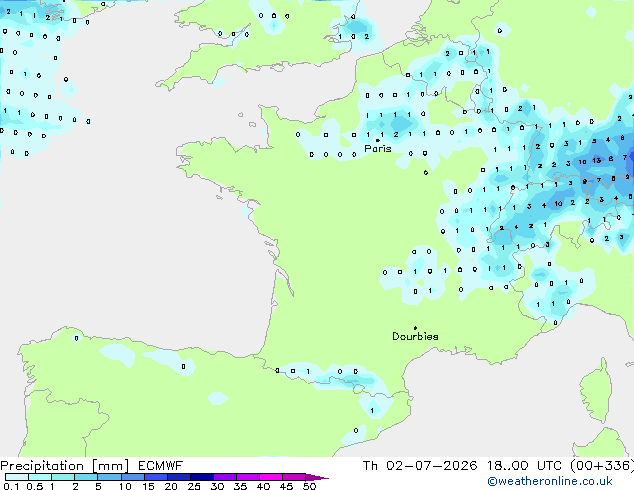Image resolution: width=634 pixels, height=490 pixels.
Task: Click the legend value 0.5
Action: (35, 486)
